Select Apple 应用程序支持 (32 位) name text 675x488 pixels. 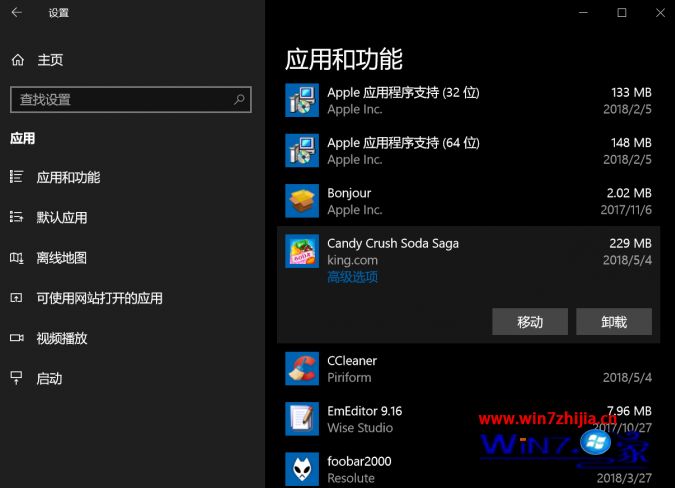coord(403,93)
